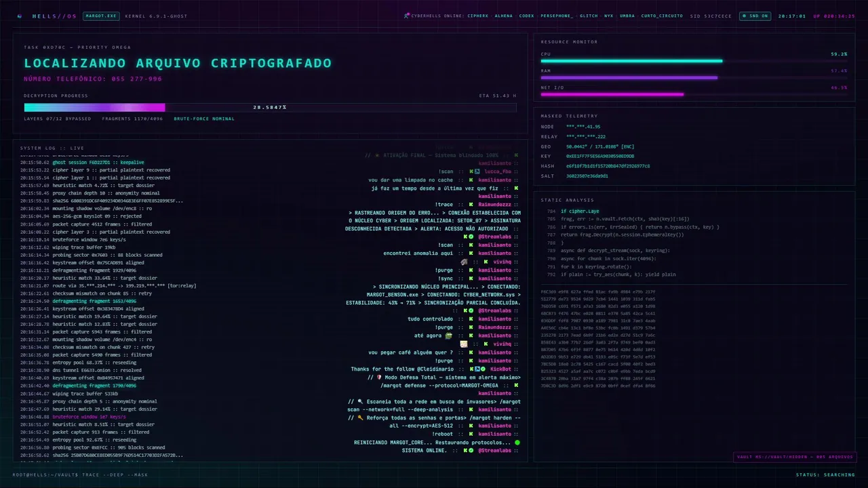Screen dimensions: 868x488
Task: Click the 'STATUS: SEARCHING' indicator
Action: tap(825, 474)
